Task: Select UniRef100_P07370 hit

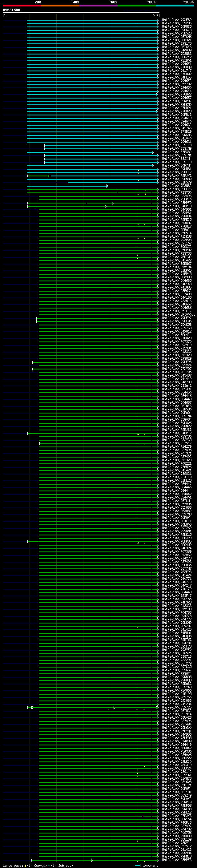Action: [x=177, y=341]
